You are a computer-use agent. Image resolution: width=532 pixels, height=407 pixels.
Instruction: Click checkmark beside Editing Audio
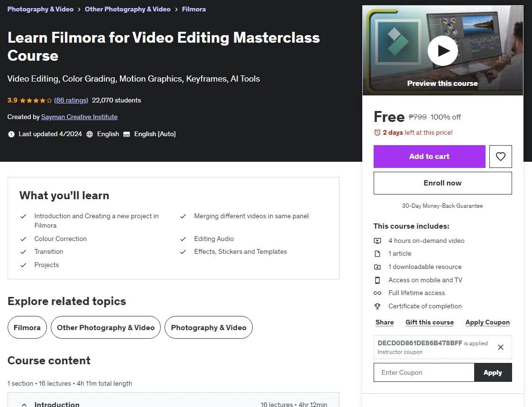click(183, 239)
